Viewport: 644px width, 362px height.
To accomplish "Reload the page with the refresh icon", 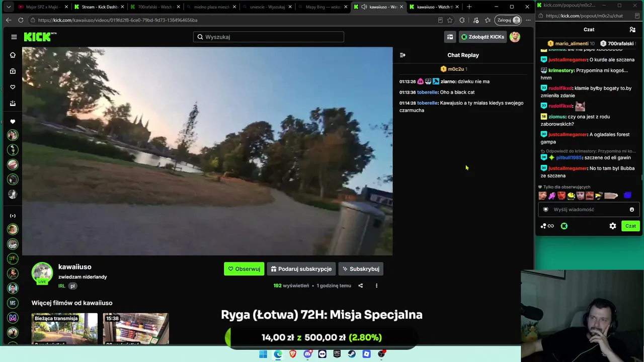I will tap(21, 20).
